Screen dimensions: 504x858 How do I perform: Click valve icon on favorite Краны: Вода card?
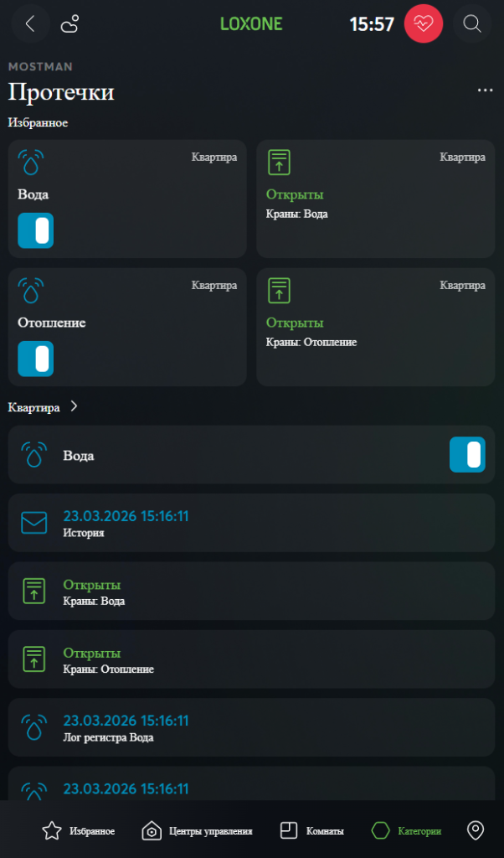279,163
